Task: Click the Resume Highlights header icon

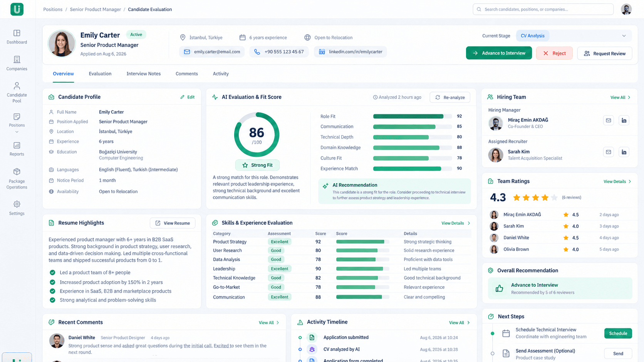Action: (51, 223)
